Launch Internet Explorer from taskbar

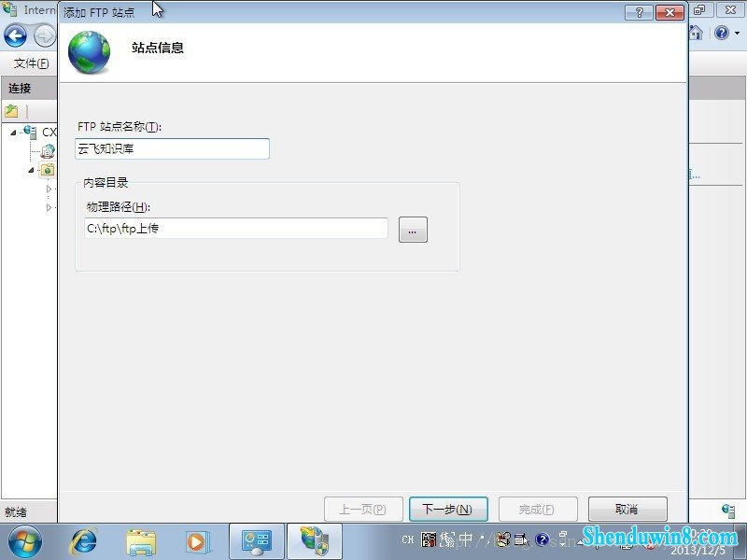(x=83, y=542)
